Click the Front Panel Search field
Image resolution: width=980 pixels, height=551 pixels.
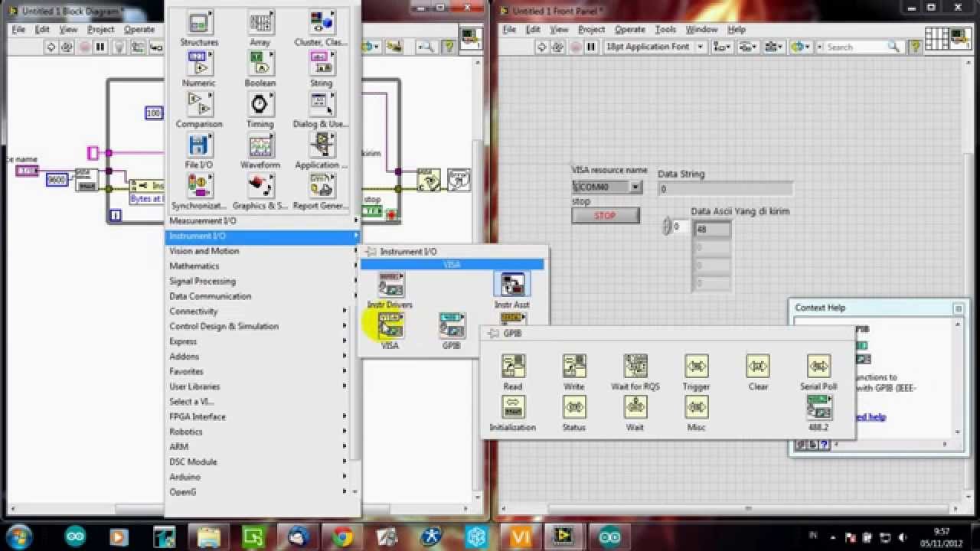[857, 47]
